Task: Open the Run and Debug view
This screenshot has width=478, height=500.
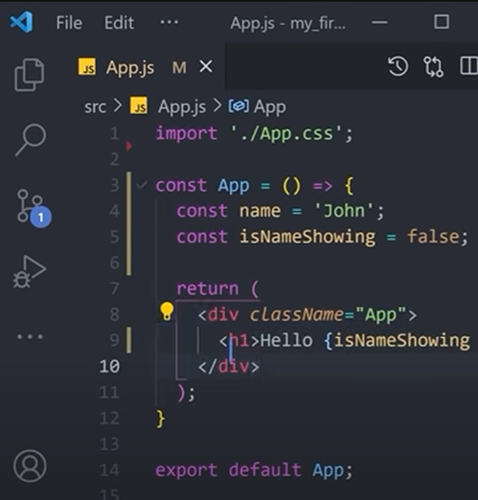Action: click(29, 272)
